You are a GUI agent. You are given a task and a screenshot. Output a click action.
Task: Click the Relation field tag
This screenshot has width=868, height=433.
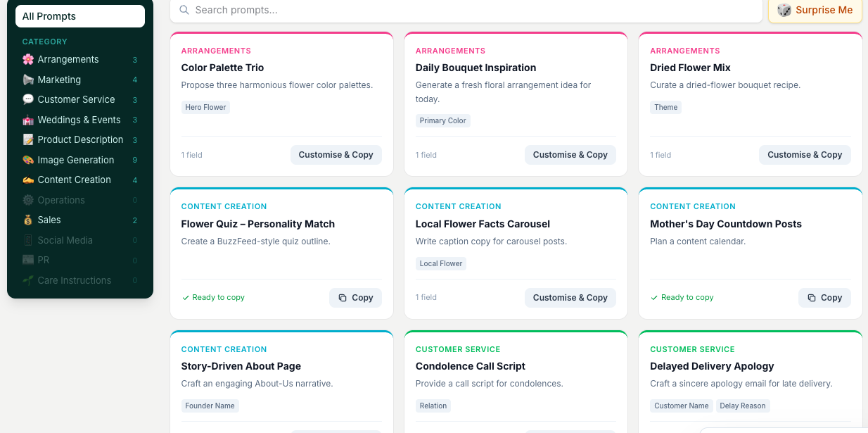pyautogui.click(x=433, y=406)
